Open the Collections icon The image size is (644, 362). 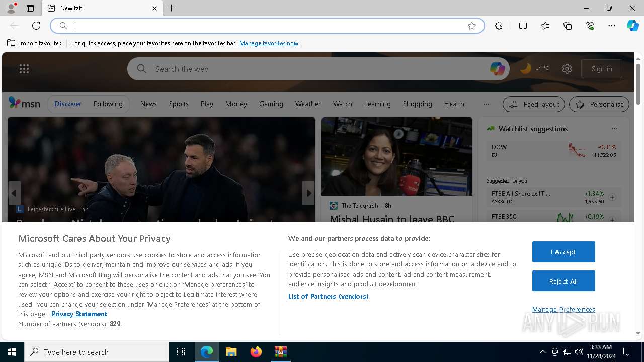click(568, 26)
